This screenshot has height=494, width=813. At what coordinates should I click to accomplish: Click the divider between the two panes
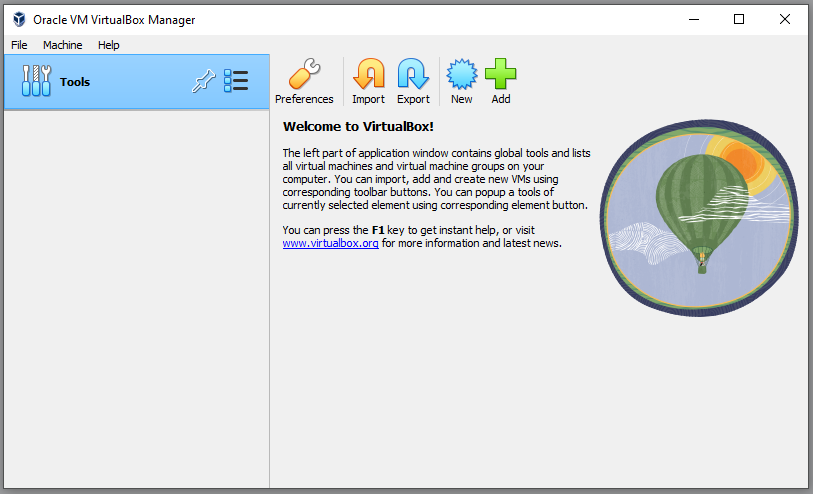click(x=270, y=300)
